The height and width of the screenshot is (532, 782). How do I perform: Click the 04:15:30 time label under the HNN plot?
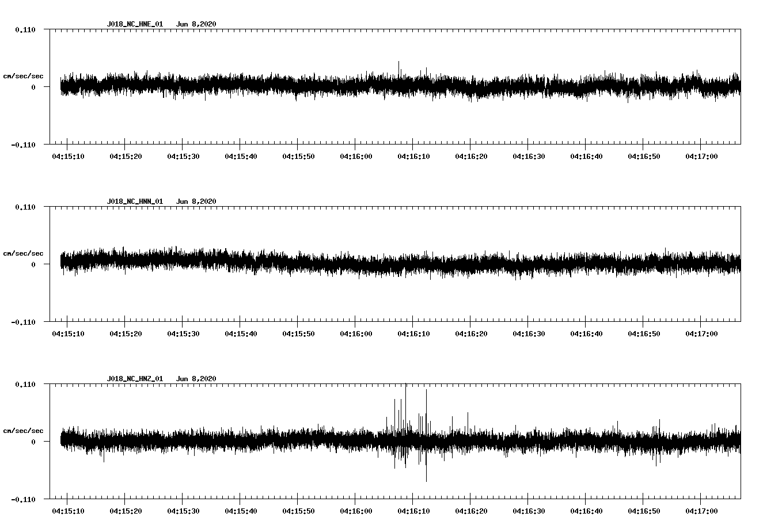coord(183,334)
